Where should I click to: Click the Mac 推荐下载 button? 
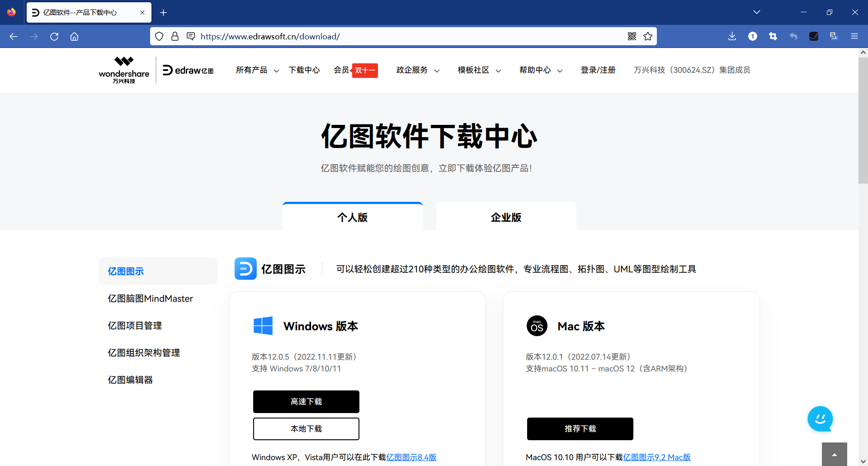(x=580, y=429)
